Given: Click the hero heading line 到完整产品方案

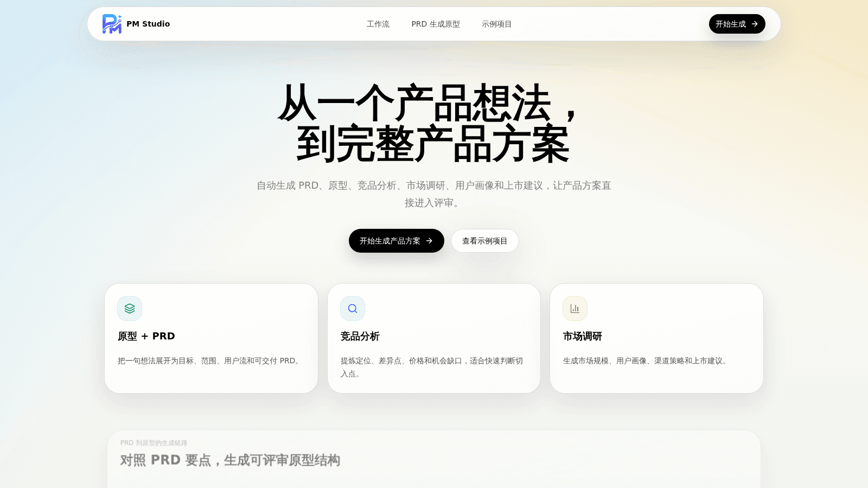Looking at the screenshot, I should (x=433, y=144).
